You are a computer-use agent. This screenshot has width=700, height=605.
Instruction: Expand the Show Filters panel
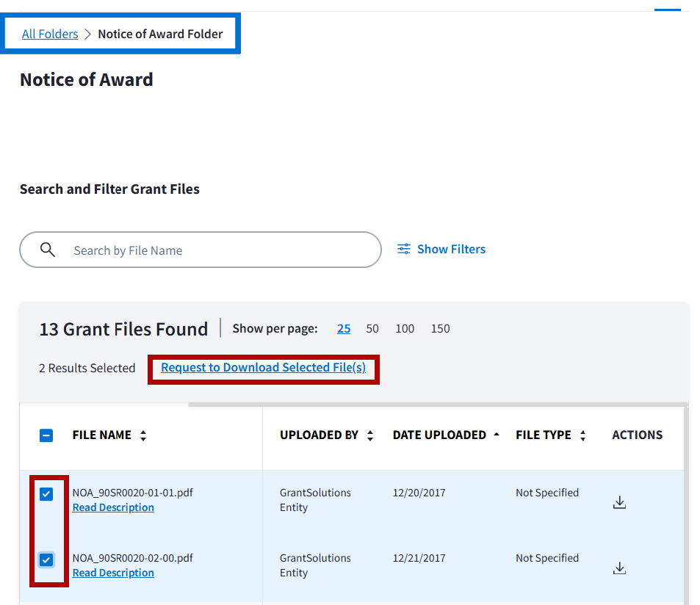click(x=451, y=249)
